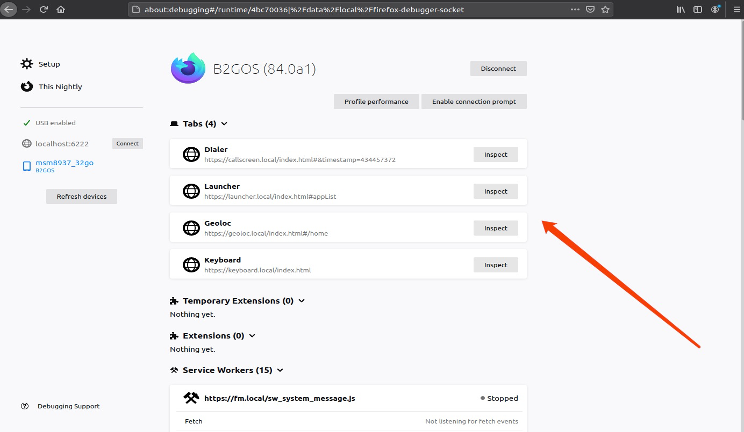The height and width of the screenshot is (432, 744).
Task: Click the address bar URL field
Action: click(x=350, y=9)
